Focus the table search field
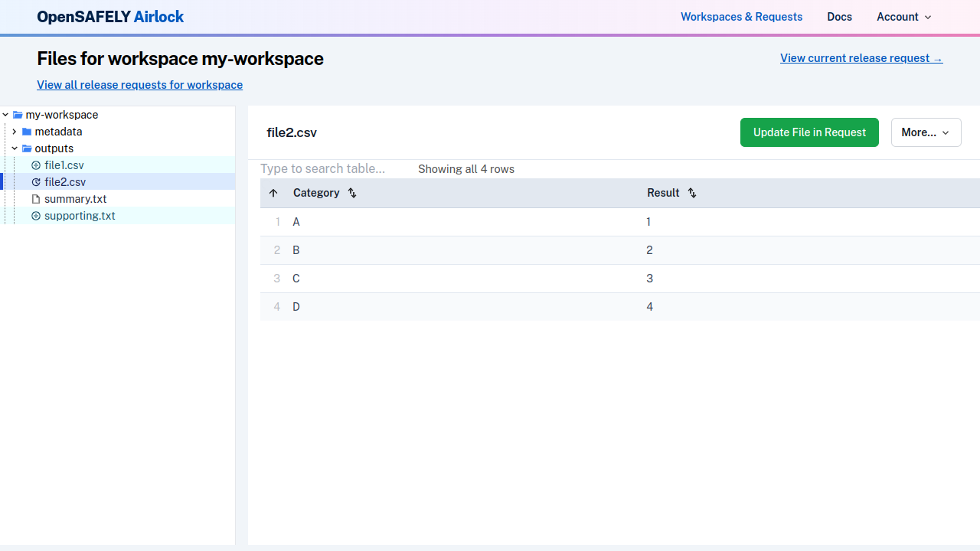Screen dimensions: 980x551 coord(329,169)
